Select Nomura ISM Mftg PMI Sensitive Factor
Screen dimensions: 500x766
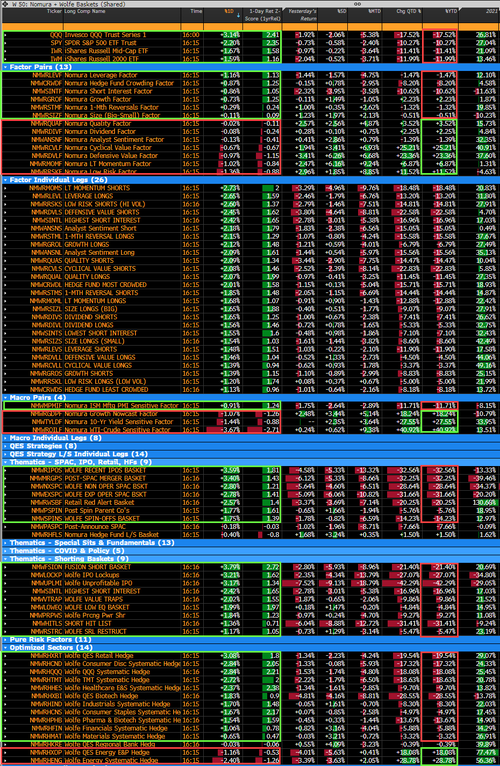coord(250,405)
